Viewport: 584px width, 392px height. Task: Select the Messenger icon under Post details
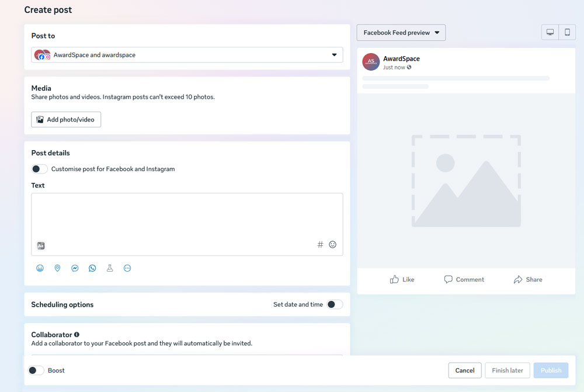click(x=75, y=268)
